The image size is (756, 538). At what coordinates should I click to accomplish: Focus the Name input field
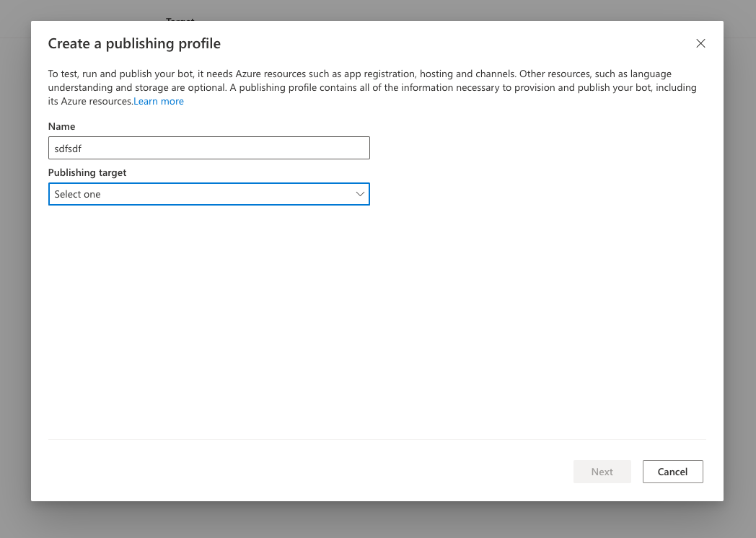point(208,148)
